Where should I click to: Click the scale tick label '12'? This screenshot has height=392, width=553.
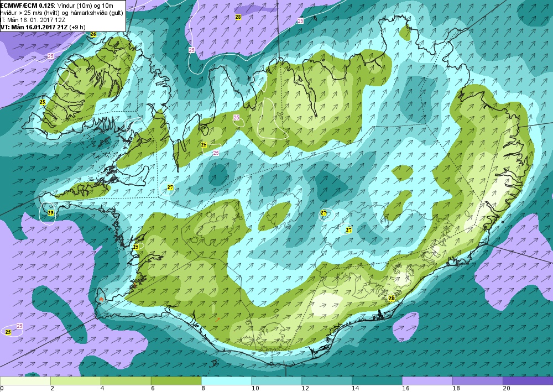point(305,389)
